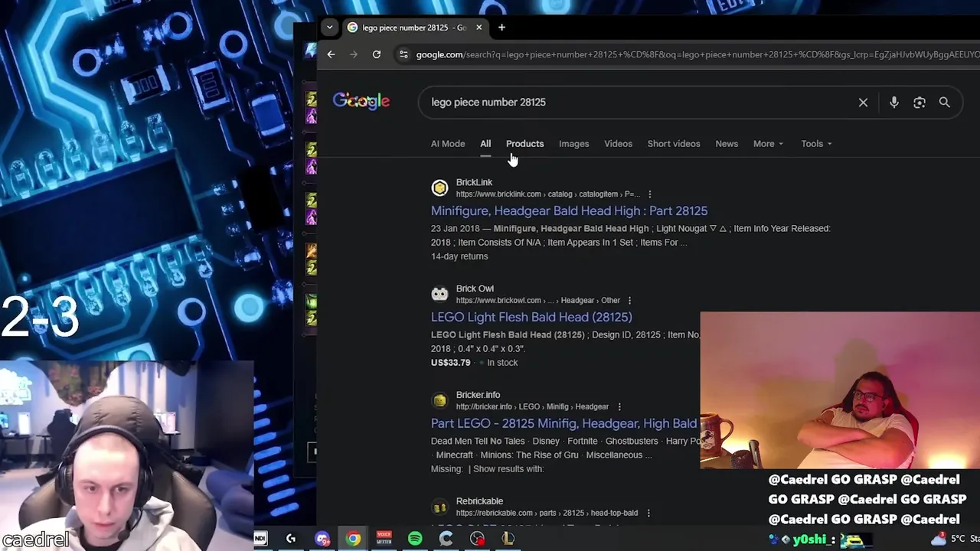Screen dimensions: 980x551
Task: Switch to the Short videos tab
Action: coord(674,144)
